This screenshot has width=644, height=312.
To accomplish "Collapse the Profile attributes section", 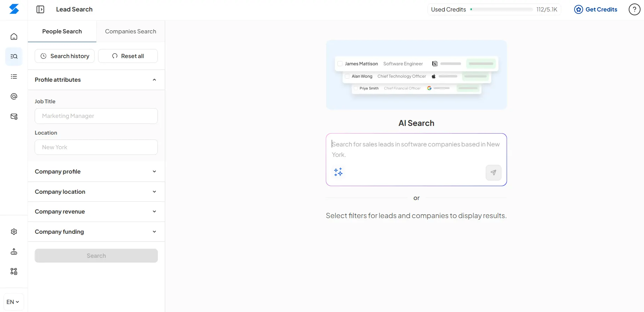I will 96,80.
